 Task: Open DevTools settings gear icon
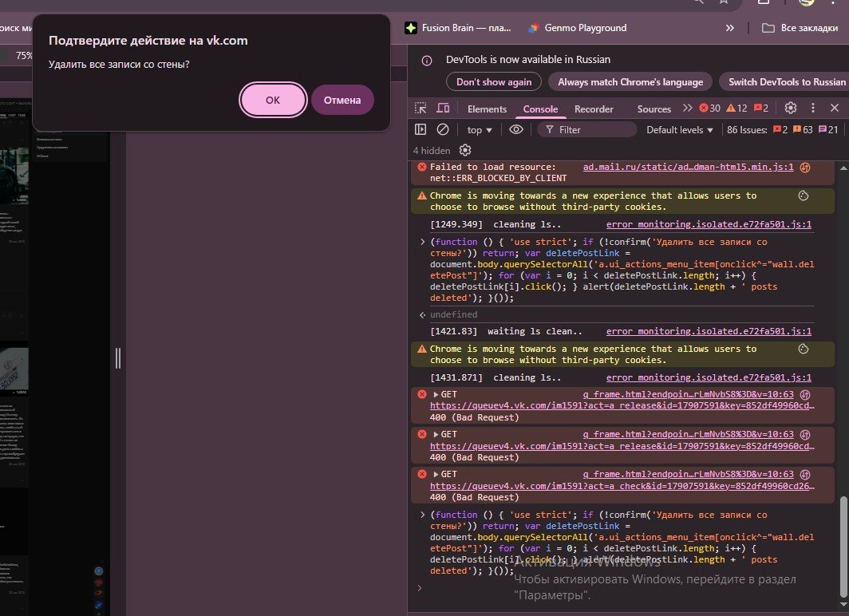pyautogui.click(x=791, y=108)
